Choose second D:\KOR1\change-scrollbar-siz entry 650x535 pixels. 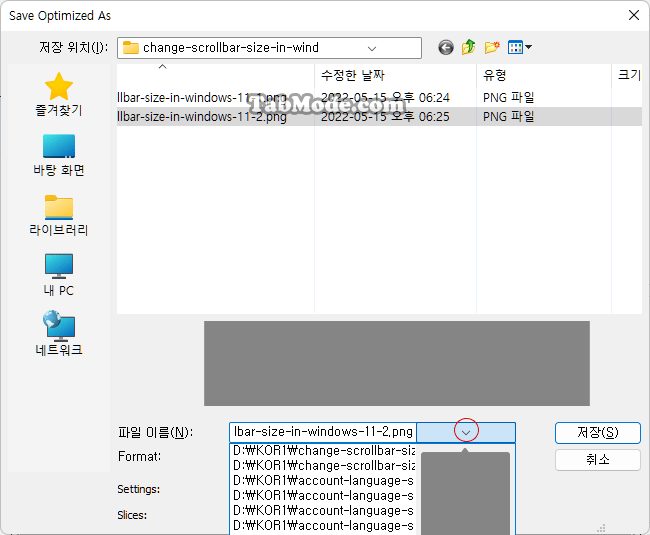[324, 466]
